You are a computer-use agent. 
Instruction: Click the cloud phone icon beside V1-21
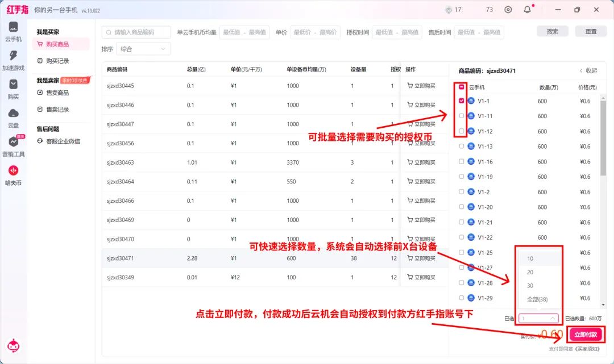[x=471, y=222]
